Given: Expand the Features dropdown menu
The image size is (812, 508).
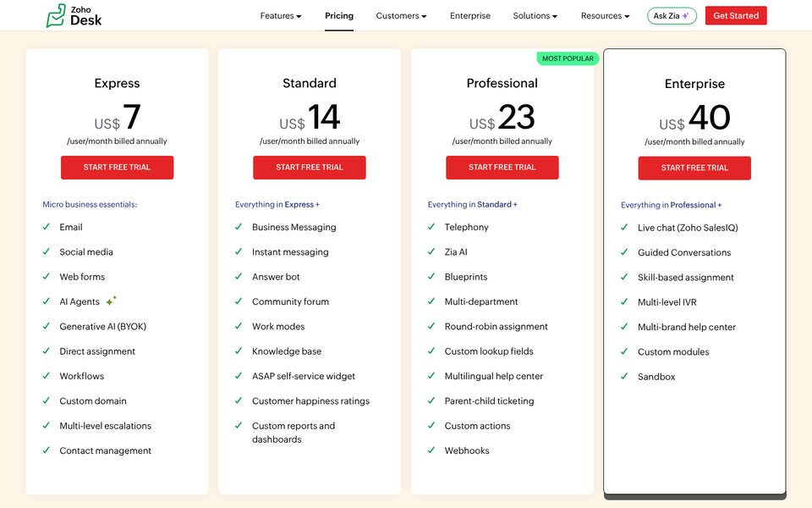Looking at the screenshot, I should pyautogui.click(x=281, y=15).
